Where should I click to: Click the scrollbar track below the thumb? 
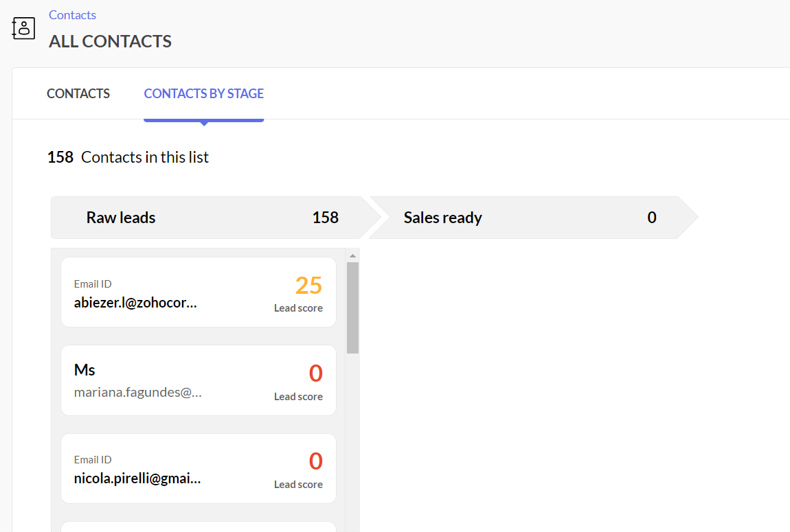[352, 439]
